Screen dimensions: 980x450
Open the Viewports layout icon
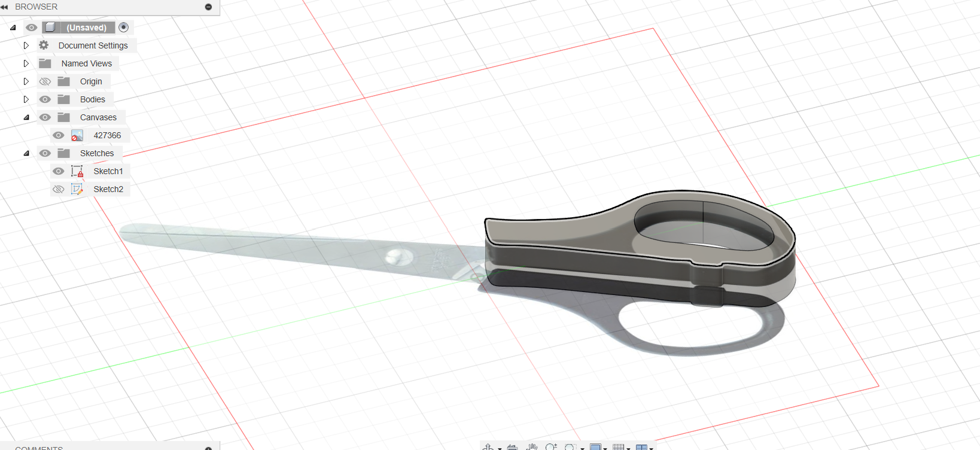(641, 447)
